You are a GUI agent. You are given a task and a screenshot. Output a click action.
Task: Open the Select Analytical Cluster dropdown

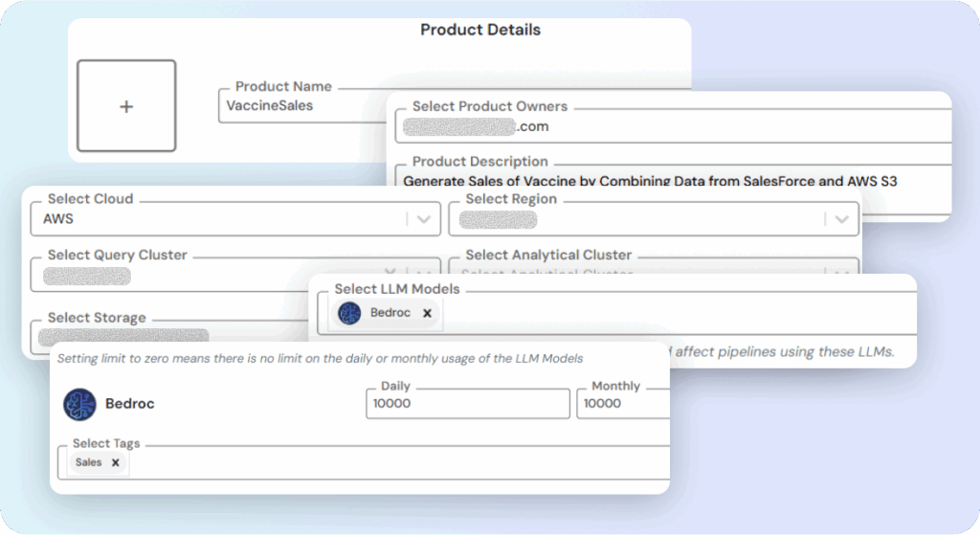click(654, 267)
